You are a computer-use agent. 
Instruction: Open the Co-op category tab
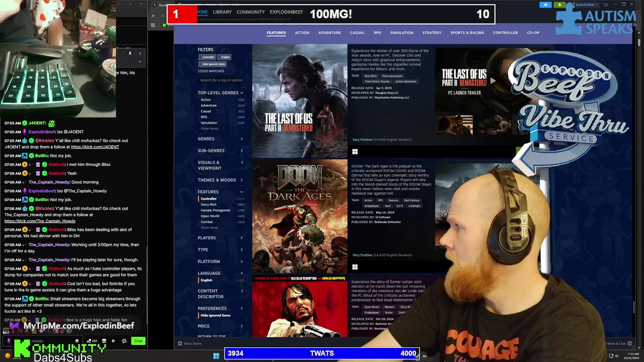533,33
